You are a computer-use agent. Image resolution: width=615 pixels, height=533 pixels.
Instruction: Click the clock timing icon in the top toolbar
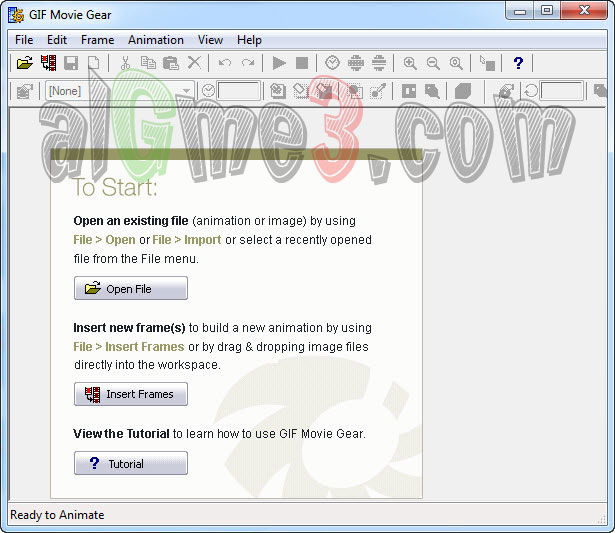333,63
